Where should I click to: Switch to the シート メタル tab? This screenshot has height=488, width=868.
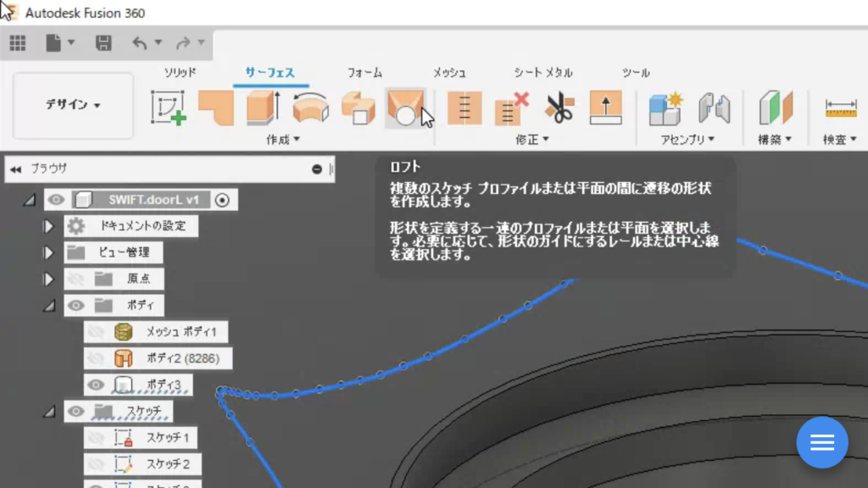coord(543,73)
